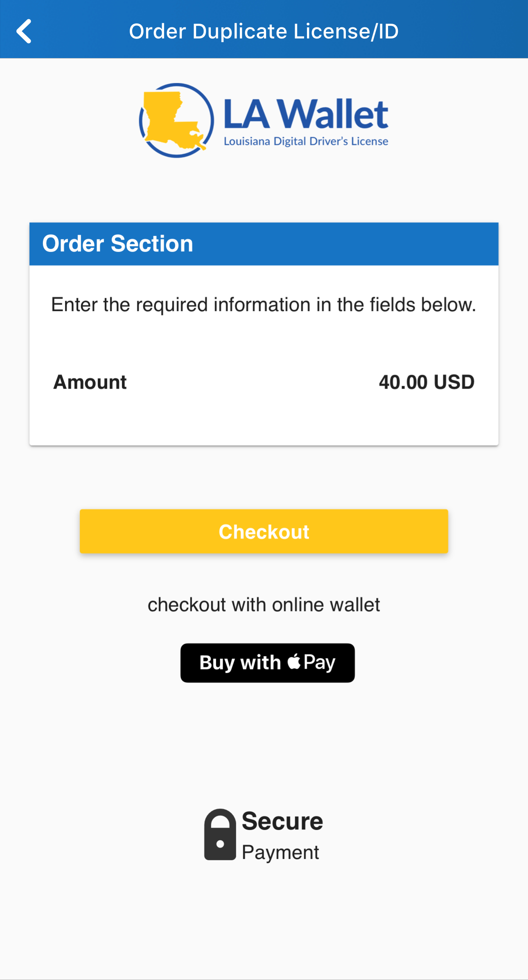Click the "Louisiana Digital Driver's License" tagline
The image size is (528, 980).
tap(306, 142)
